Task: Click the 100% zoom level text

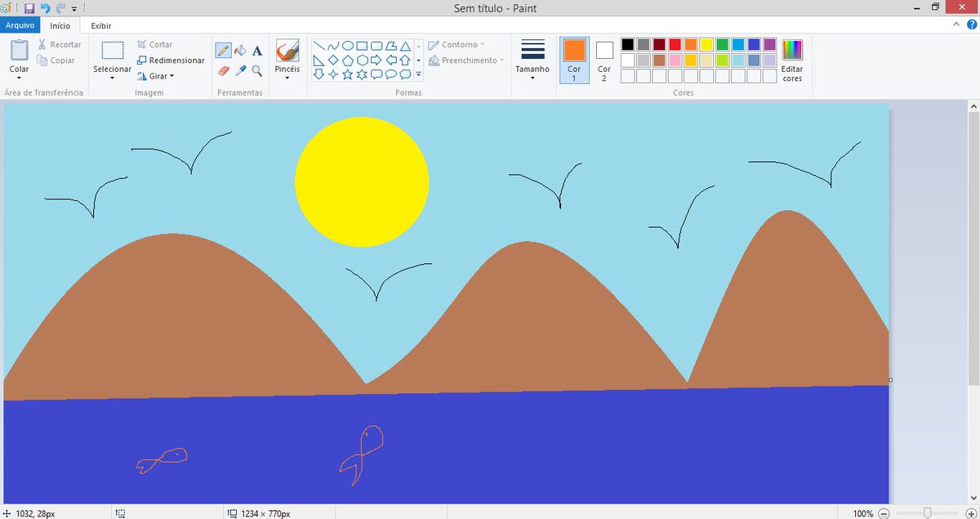Action: [x=863, y=513]
